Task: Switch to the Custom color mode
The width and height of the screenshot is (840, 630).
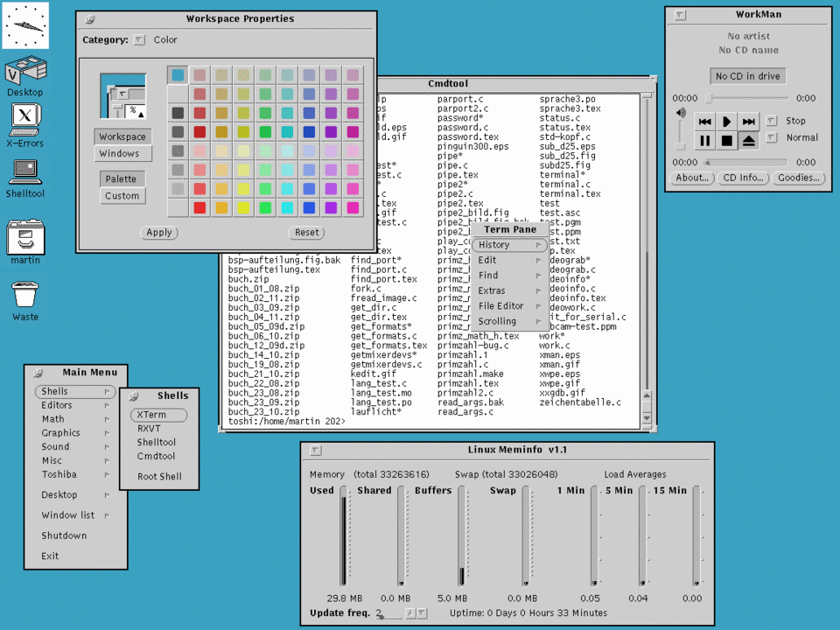Action: (x=122, y=196)
